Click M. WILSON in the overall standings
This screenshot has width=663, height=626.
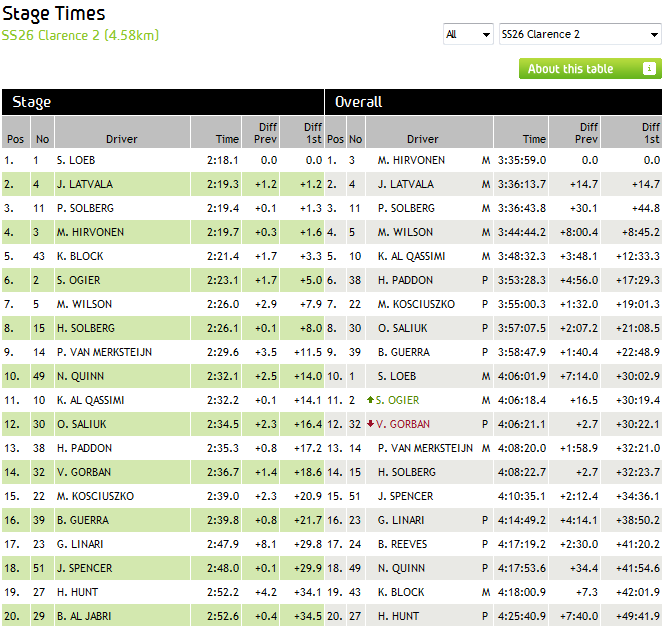pyautogui.click(x=405, y=232)
